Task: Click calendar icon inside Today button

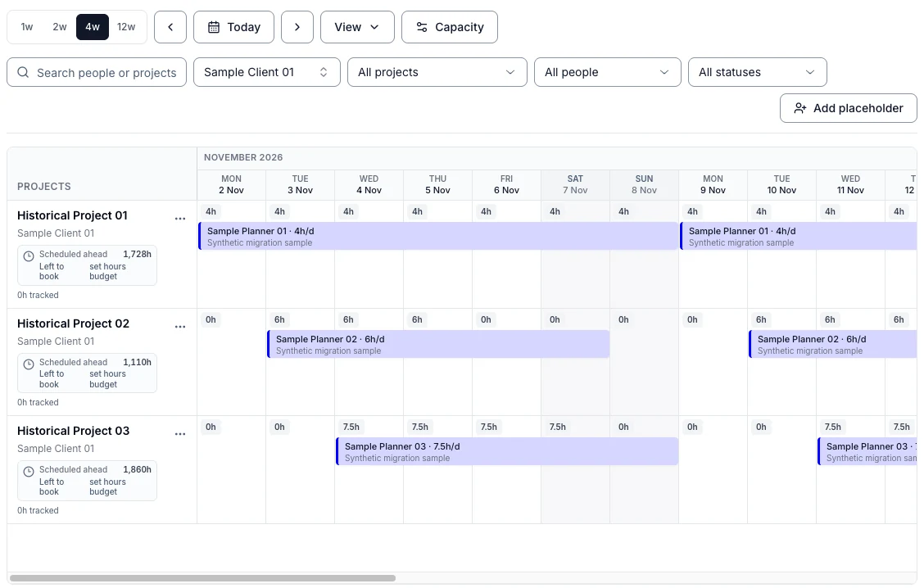Action: click(214, 27)
